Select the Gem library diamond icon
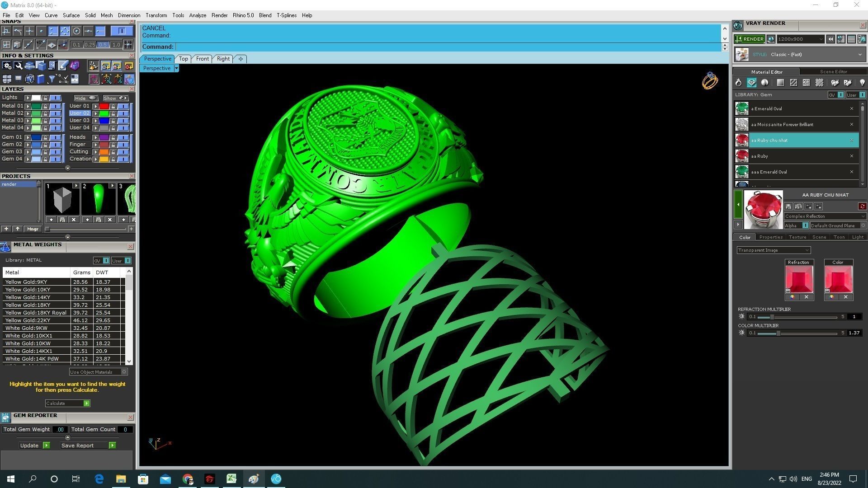This screenshot has height=488, width=868. click(x=751, y=83)
